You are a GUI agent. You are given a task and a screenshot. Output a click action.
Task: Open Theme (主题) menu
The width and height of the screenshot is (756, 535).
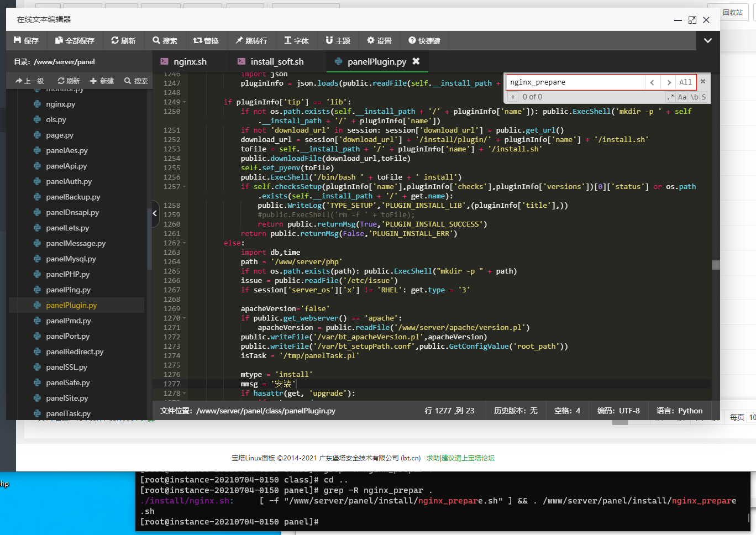(x=338, y=40)
